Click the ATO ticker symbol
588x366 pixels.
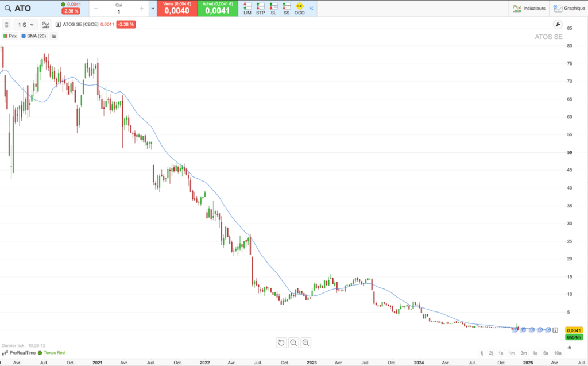(22, 8)
